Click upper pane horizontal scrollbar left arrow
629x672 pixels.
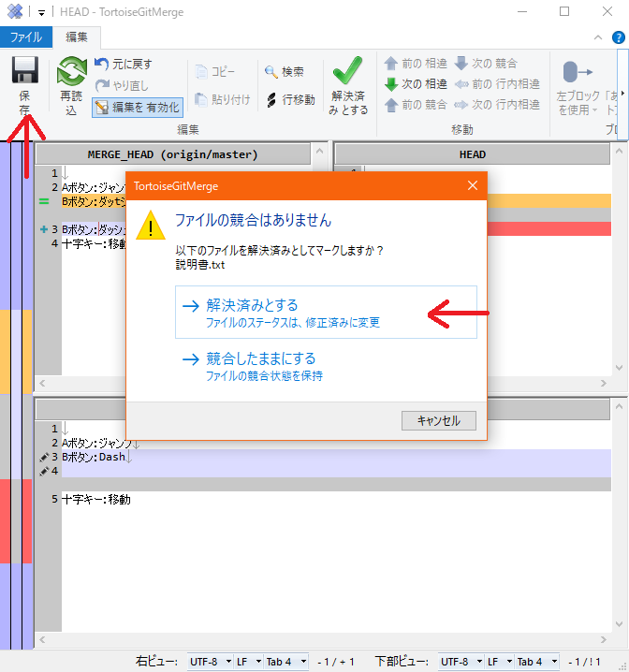click(x=42, y=383)
